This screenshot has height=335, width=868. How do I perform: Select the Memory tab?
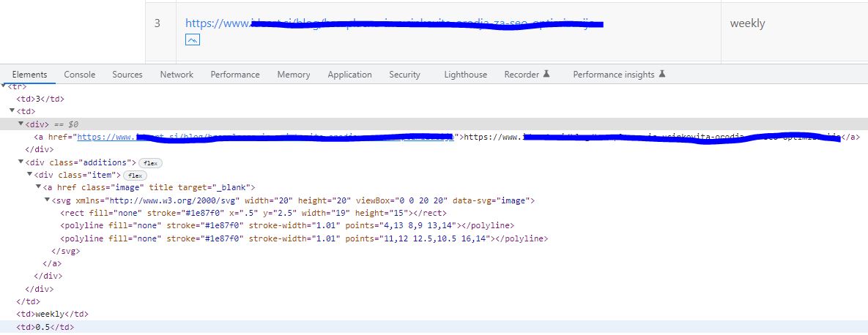[294, 75]
